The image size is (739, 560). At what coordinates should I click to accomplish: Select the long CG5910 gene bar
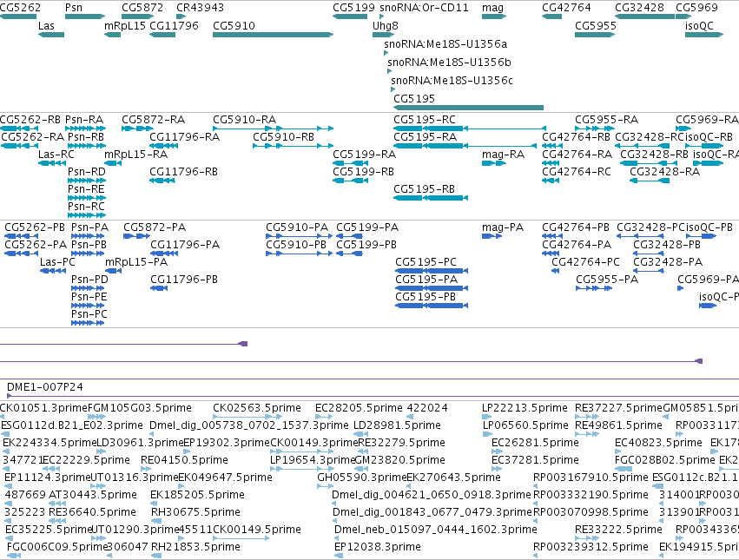coord(273,35)
